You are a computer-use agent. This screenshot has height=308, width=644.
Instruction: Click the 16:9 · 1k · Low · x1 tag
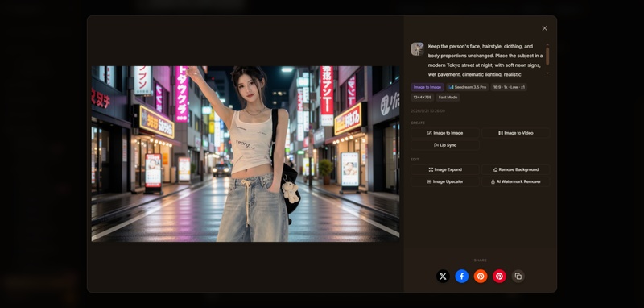[x=509, y=87]
